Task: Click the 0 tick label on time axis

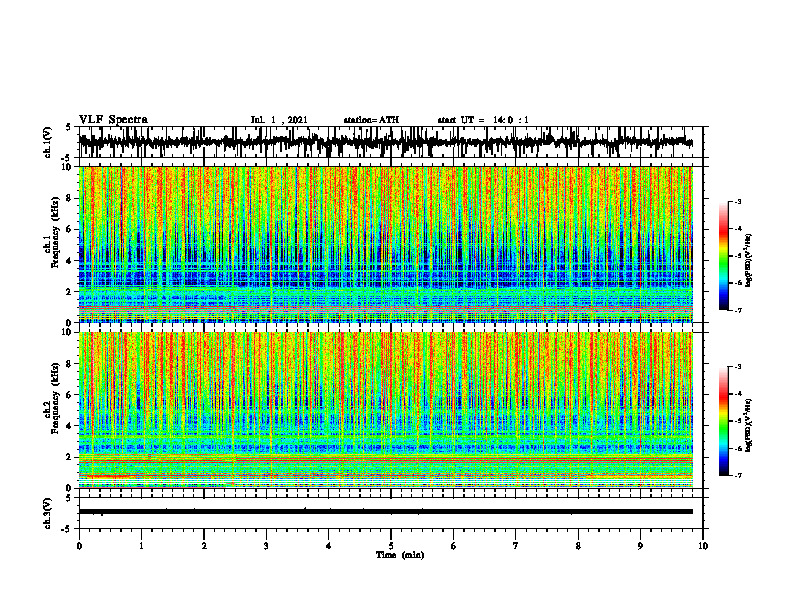Action: click(79, 546)
